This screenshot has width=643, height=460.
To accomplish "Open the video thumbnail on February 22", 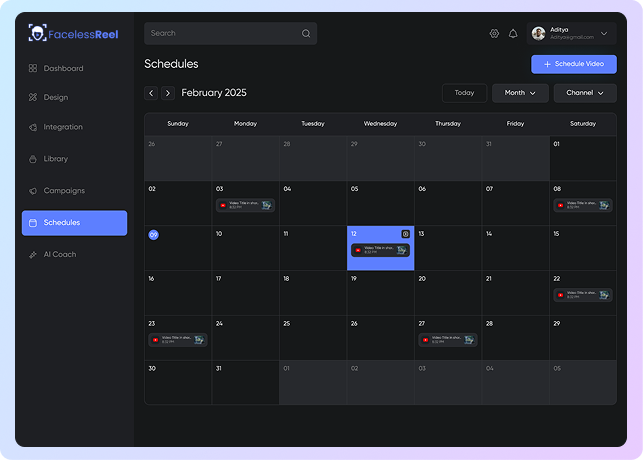I will click(603, 295).
